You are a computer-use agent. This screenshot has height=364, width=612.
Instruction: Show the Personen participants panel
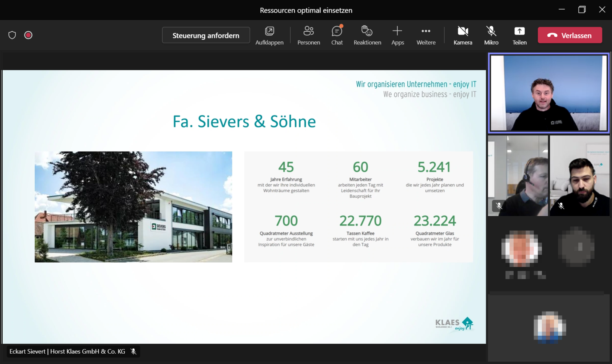tap(309, 36)
